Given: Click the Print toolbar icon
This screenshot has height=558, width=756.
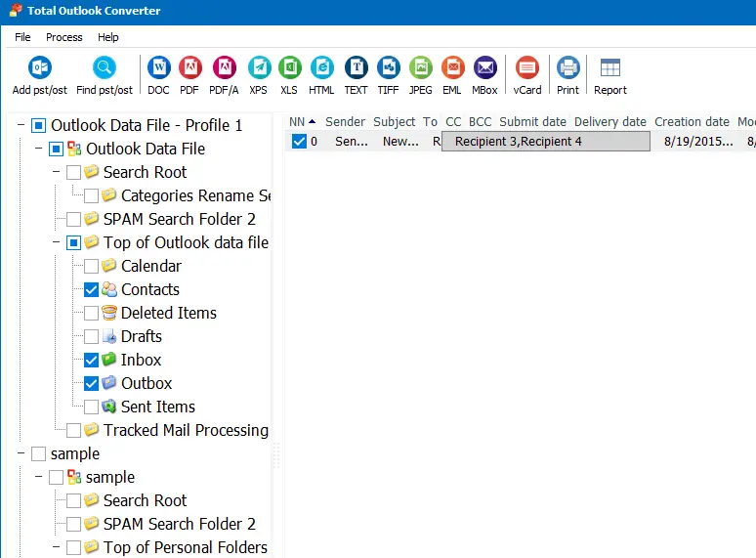Looking at the screenshot, I should pyautogui.click(x=568, y=68).
